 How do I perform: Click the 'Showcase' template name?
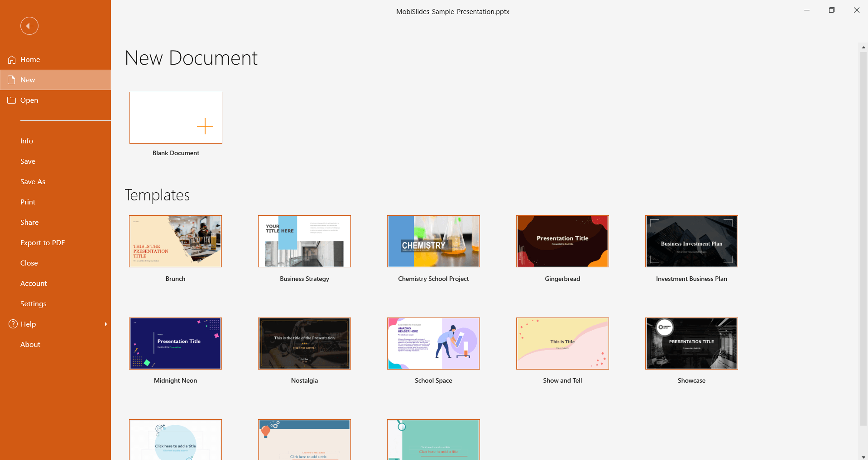point(692,381)
